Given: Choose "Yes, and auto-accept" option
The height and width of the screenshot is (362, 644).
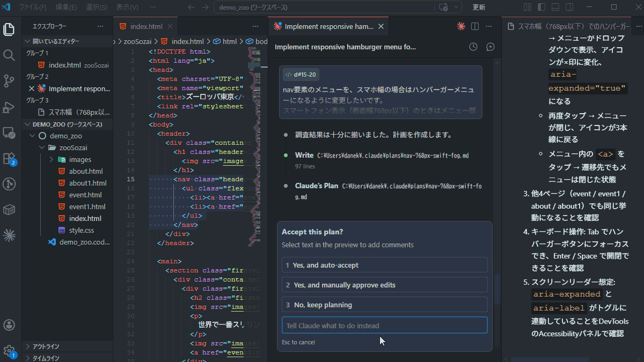Looking at the screenshot, I should click(384, 265).
